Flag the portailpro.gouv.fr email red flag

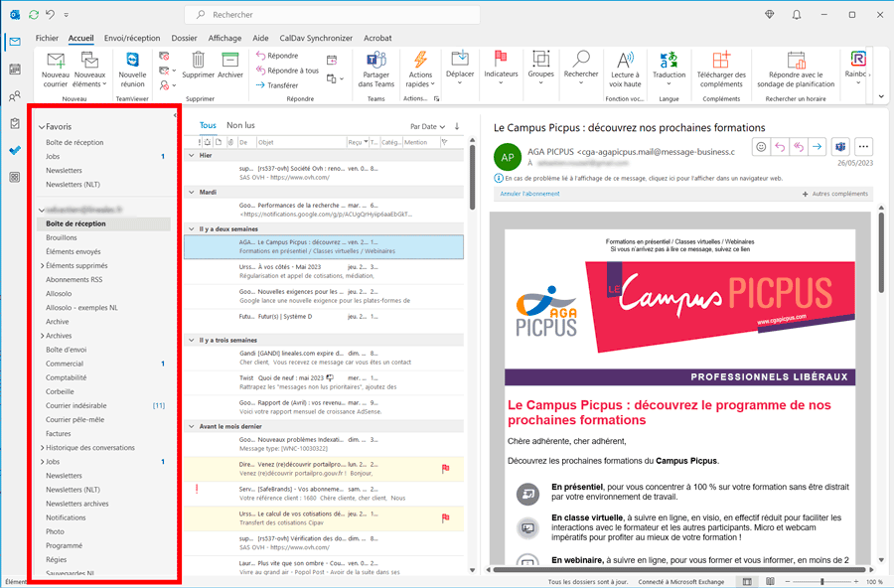tap(445, 467)
